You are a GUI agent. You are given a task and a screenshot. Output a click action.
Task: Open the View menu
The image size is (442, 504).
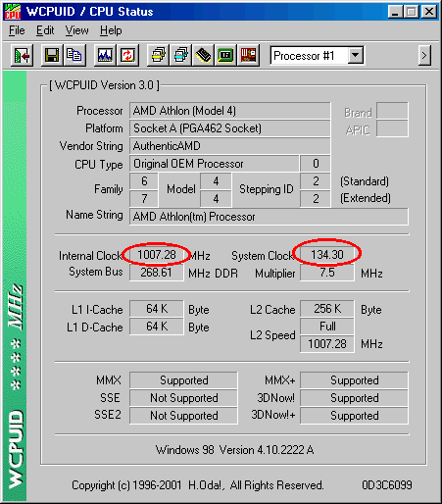pyautogui.click(x=76, y=30)
